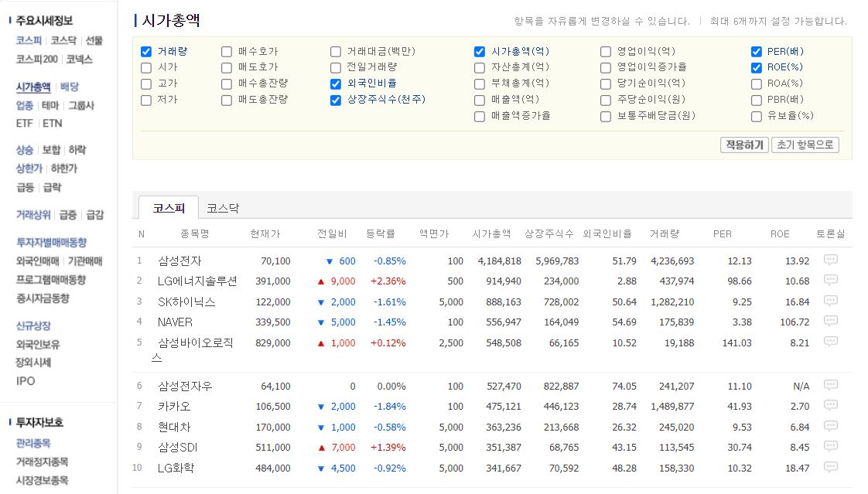Open 코스피200 sidebar link
Viewport: 868px width, 494px height.
pos(36,60)
